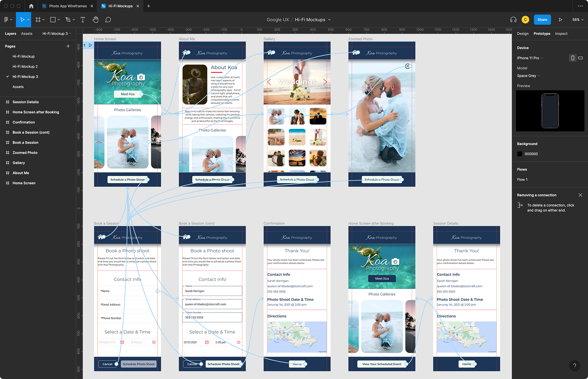Select the Frame tool

tap(38, 20)
